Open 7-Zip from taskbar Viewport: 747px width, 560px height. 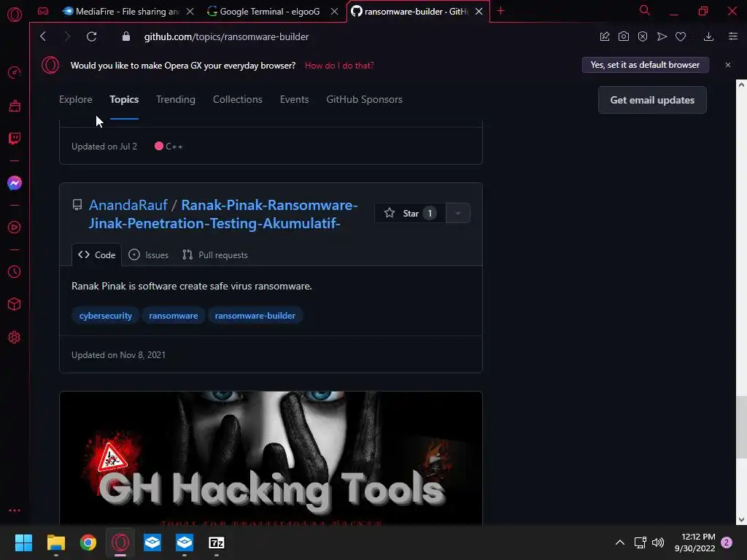(216, 542)
